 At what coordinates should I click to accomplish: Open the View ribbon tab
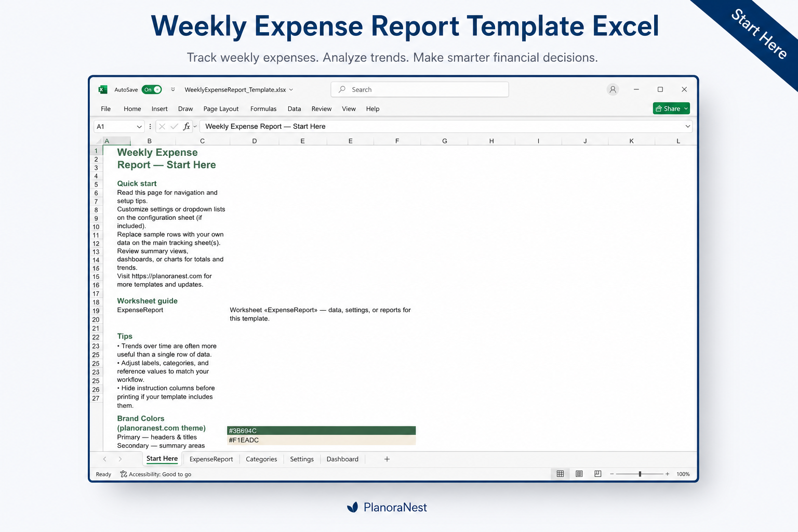pyautogui.click(x=349, y=109)
